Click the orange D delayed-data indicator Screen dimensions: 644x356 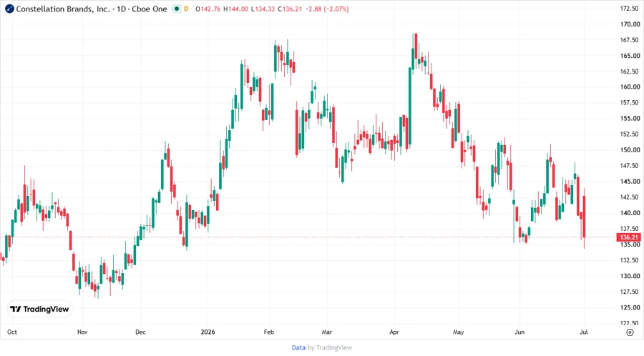(x=186, y=9)
